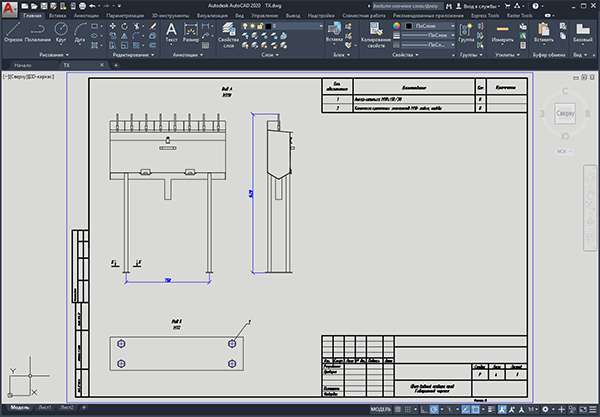The image size is (600, 417).
Task: Click the Erase tool icon
Action: pyautogui.click(x=153, y=26)
